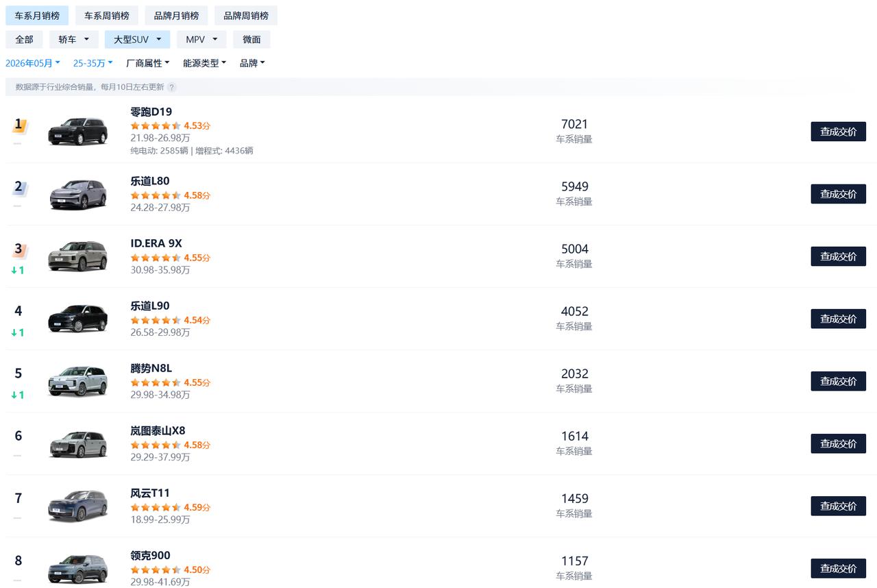Click the 纯电动/增程式 sales breakdown text
Viewport: 877px width, 588px height.
coord(192,151)
